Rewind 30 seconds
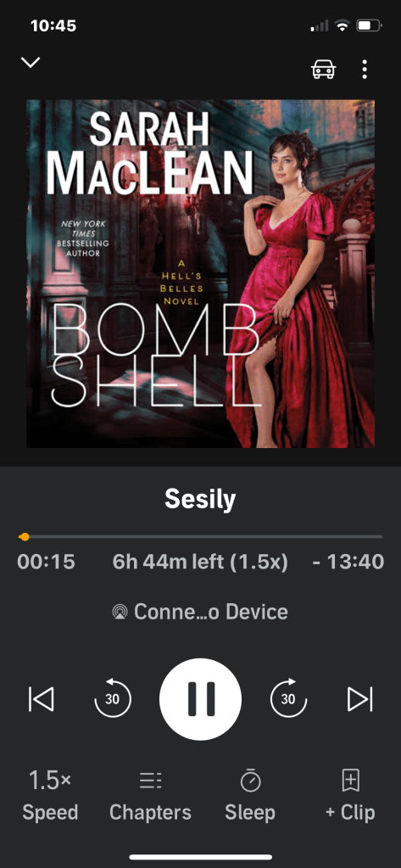Viewport: 401px width, 868px height. point(112,698)
